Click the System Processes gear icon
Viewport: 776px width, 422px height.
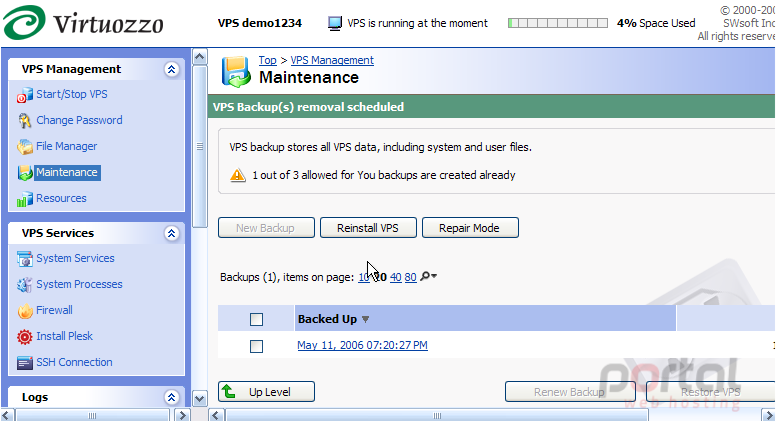(x=25, y=285)
